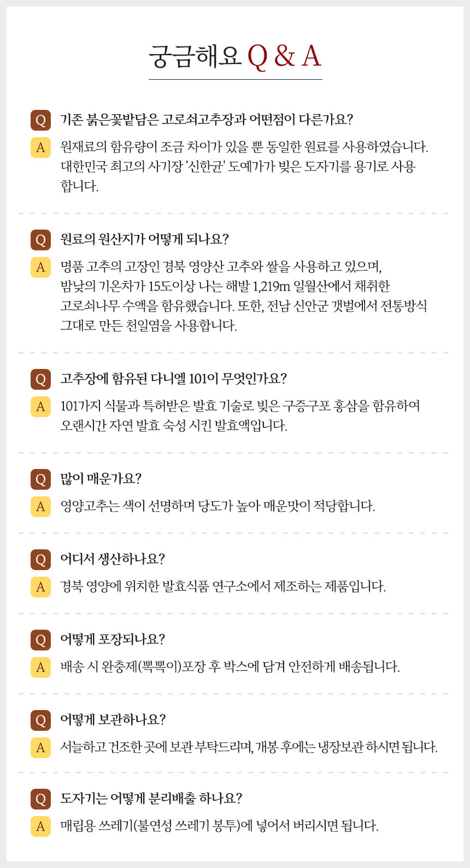Click the Q icon next to '원료의 원산지가 어떻게 되나요?'
The height and width of the screenshot is (868, 470).
pyautogui.click(x=40, y=240)
